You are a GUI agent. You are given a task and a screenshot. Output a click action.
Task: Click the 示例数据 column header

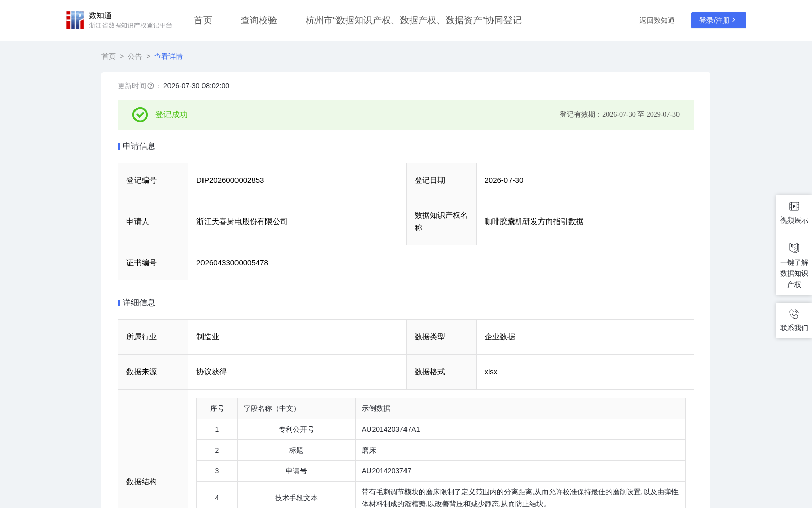coord(521,408)
